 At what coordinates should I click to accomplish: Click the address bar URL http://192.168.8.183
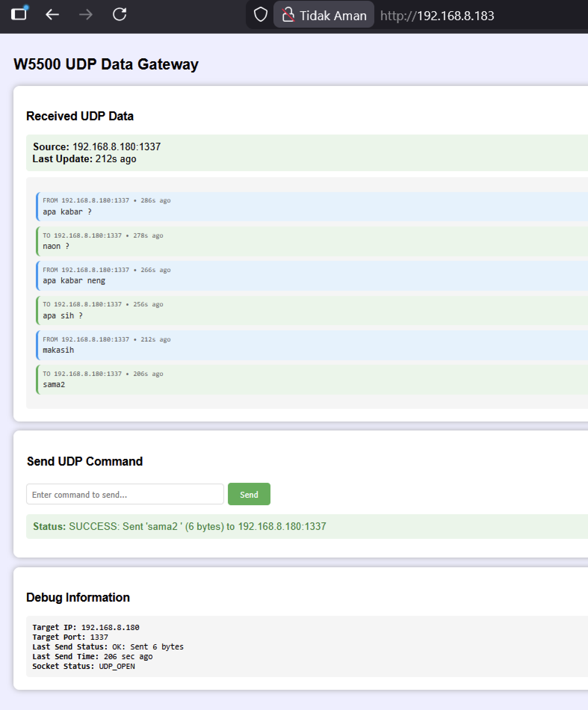[437, 16]
